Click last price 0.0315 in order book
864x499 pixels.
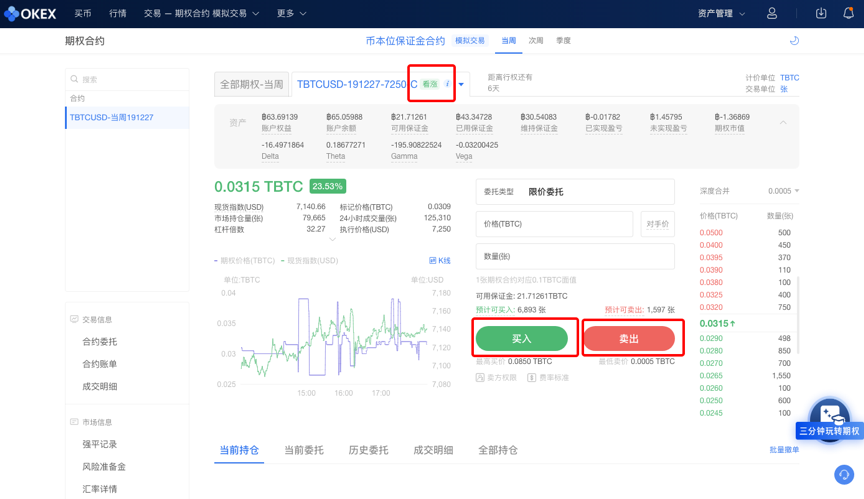point(717,323)
